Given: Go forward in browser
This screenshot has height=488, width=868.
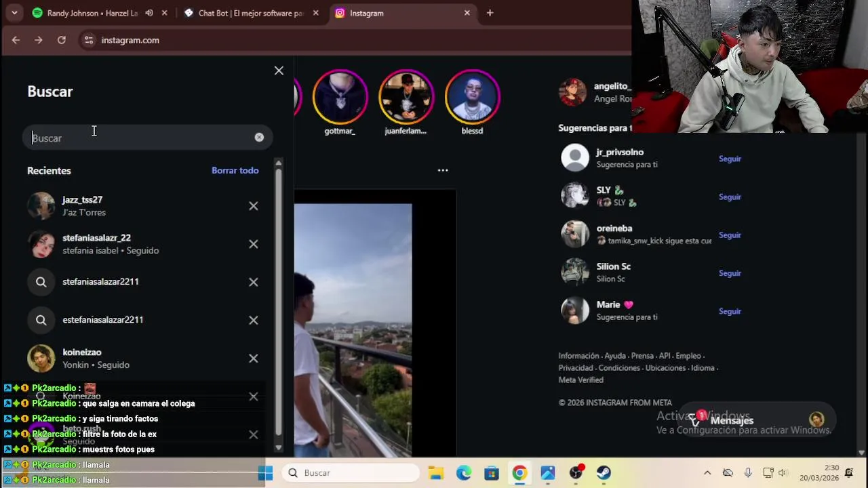Looking at the screenshot, I should (39, 40).
